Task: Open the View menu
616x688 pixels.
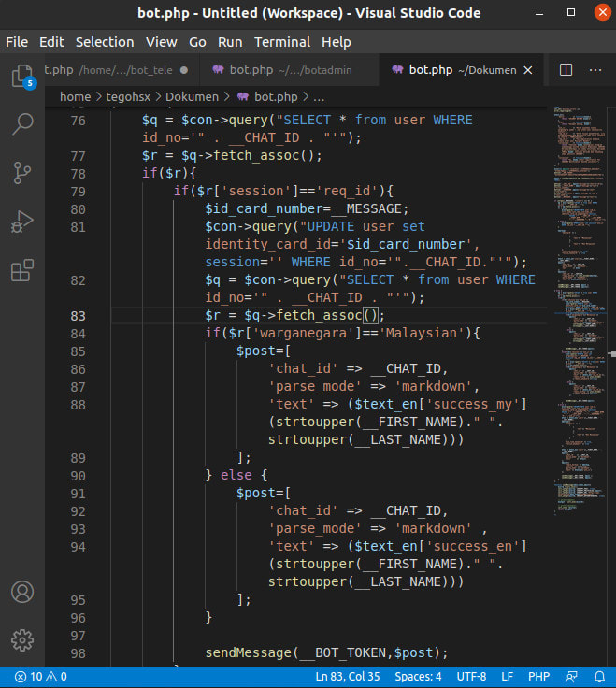Action: pyautogui.click(x=162, y=42)
